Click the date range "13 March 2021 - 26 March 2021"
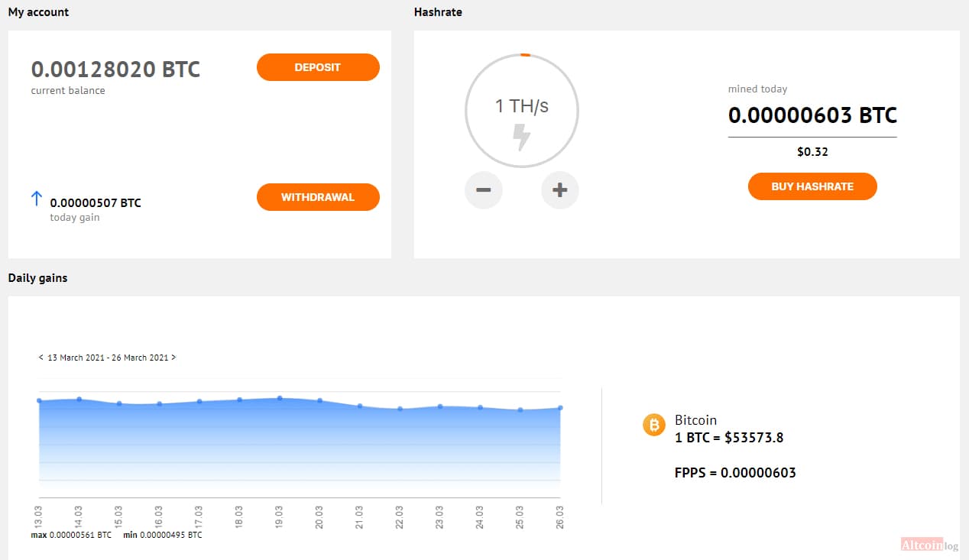This screenshot has width=969, height=560. [108, 358]
